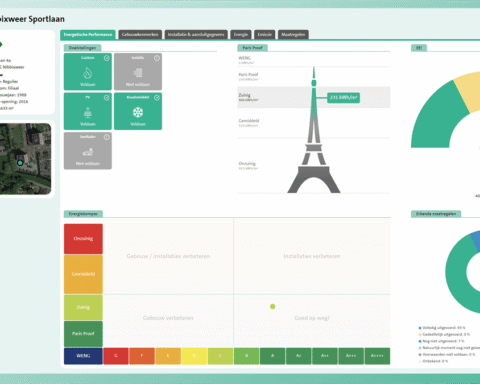Click the car charging icon in the Laadladen tile
Viewport: 480px width, 384px height.
pos(88,152)
